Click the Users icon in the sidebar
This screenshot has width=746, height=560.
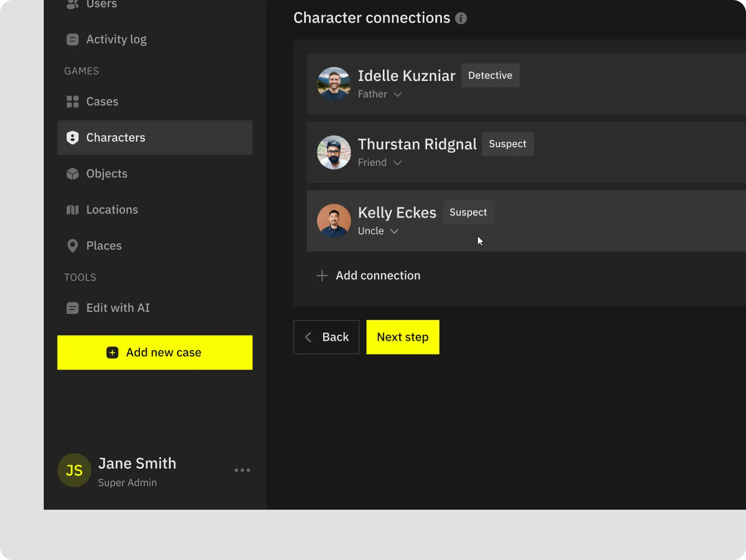pos(73,4)
